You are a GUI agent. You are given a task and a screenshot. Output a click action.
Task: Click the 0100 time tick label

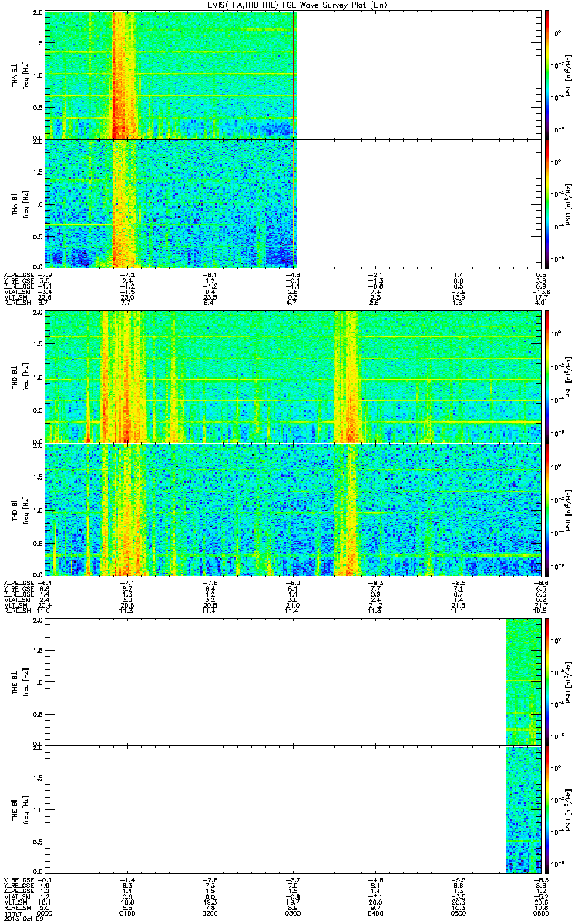point(127,912)
